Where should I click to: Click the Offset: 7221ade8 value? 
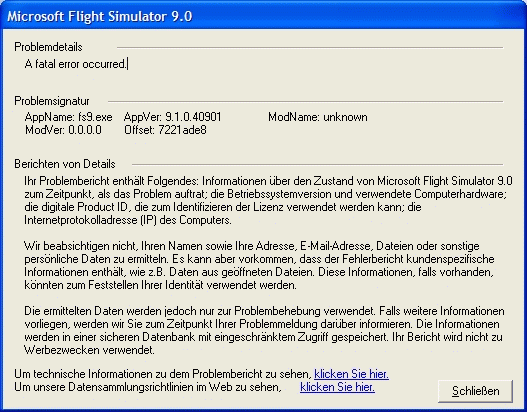[x=165, y=130]
